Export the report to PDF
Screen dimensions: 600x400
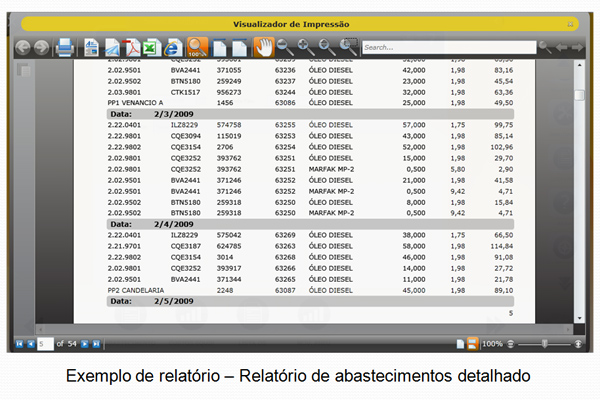tap(132, 47)
